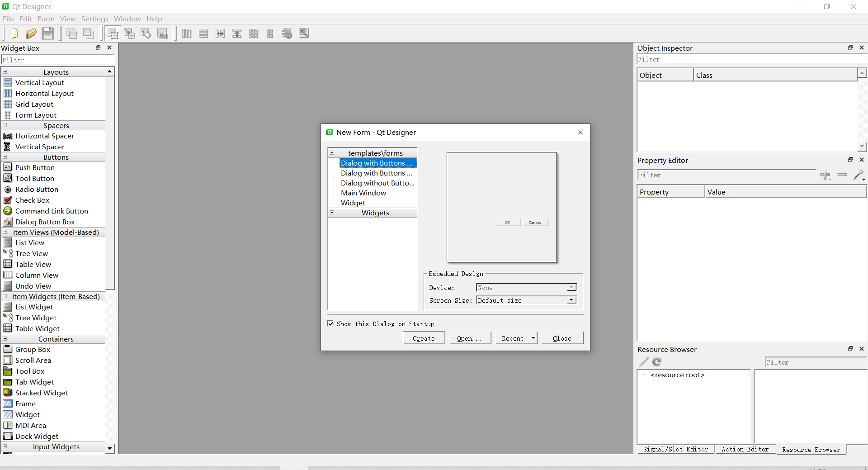Viewport: 868px width, 470px height.
Task: Click the Open form folder icon
Action: tap(31, 33)
